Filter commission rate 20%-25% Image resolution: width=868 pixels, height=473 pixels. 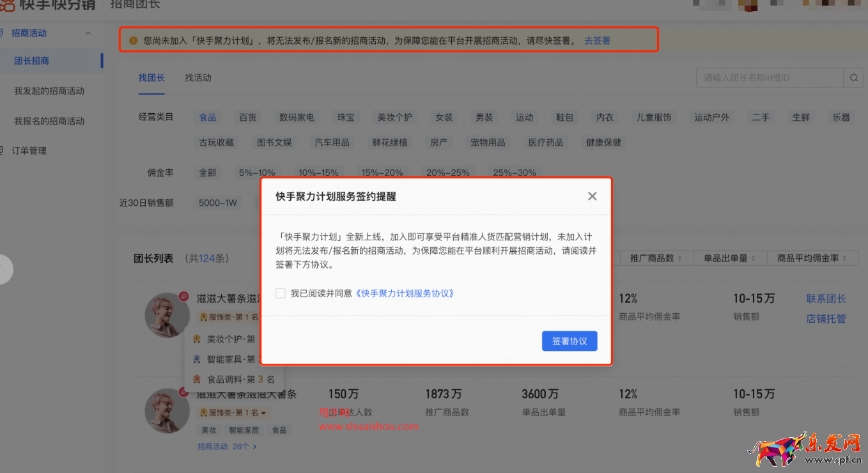coord(448,173)
